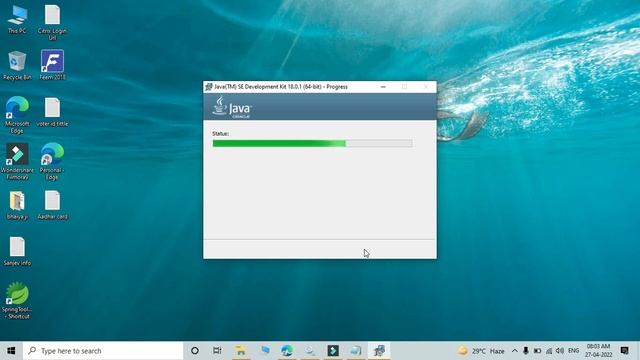
Task: Click the microphone tray icon
Action: [x=526, y=351]
